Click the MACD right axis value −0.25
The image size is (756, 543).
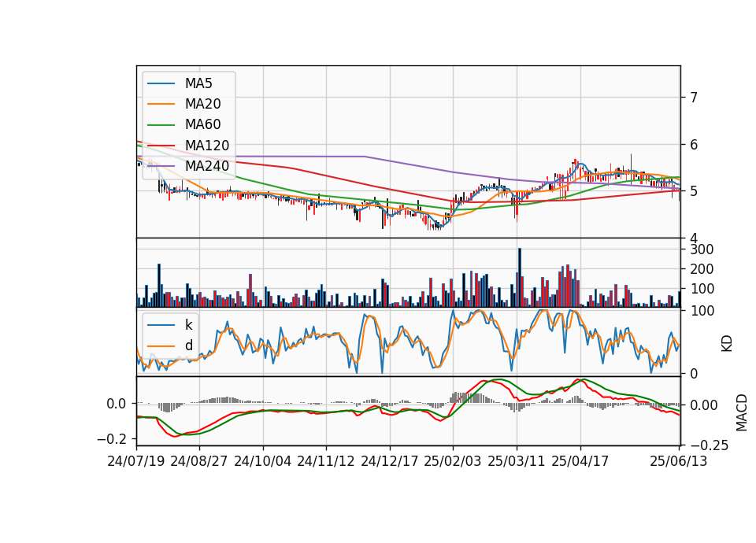point(710,446)
